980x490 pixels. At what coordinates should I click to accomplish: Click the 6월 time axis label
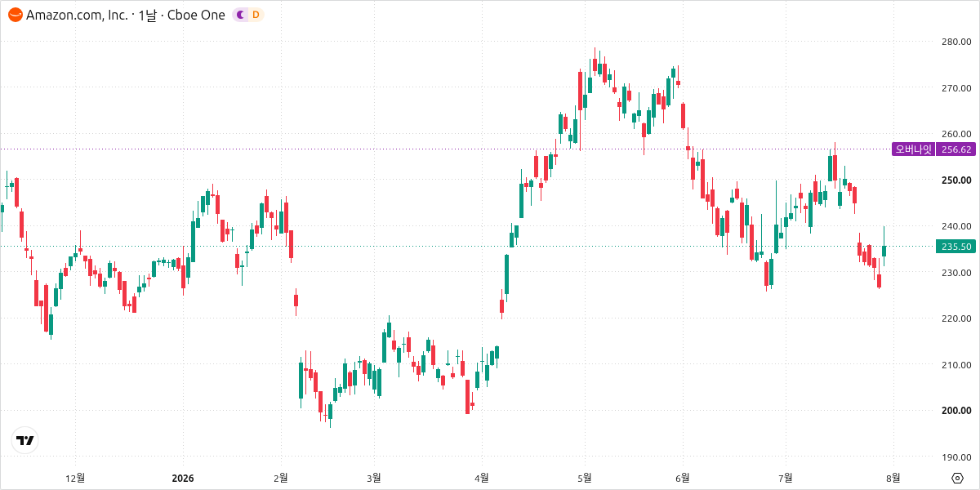684,478
